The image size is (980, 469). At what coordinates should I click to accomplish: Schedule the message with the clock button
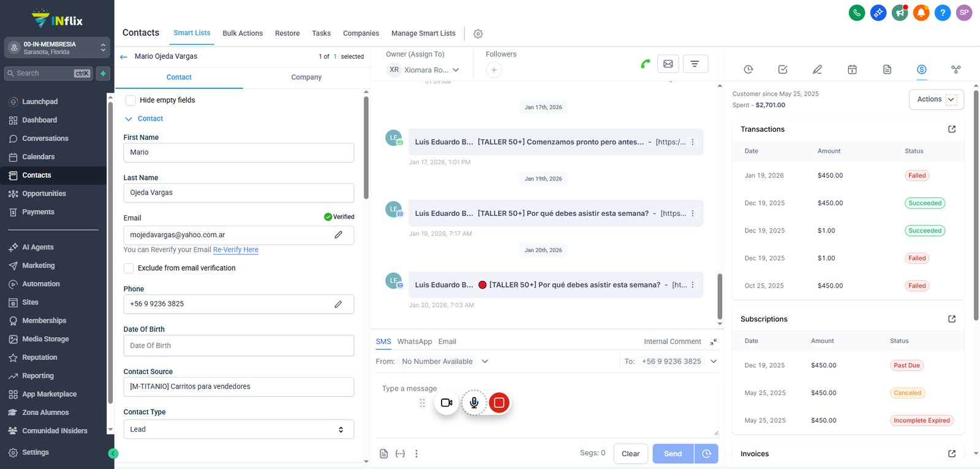(706, 454)
